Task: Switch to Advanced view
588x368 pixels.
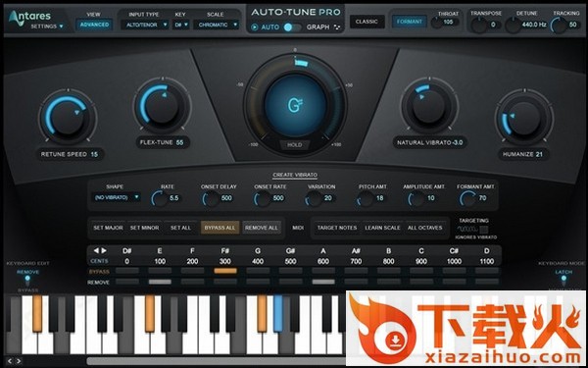Action: tap(94, 25)
